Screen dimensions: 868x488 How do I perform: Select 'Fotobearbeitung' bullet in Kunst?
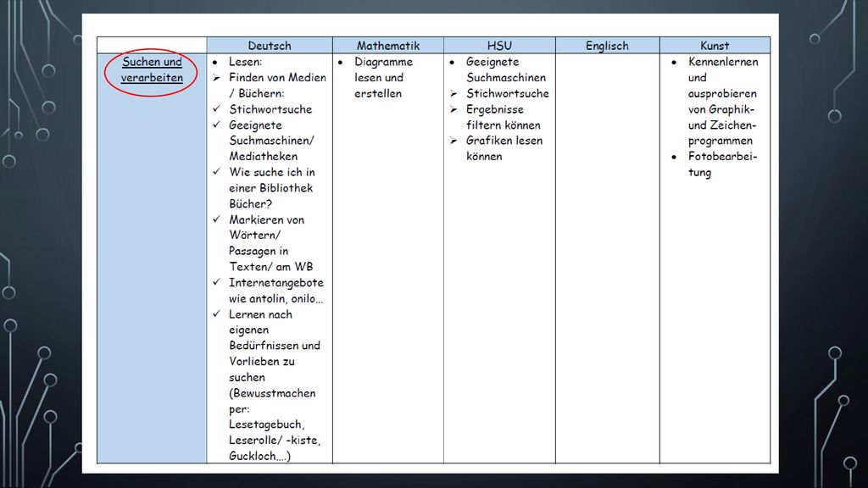pos(722,164)
